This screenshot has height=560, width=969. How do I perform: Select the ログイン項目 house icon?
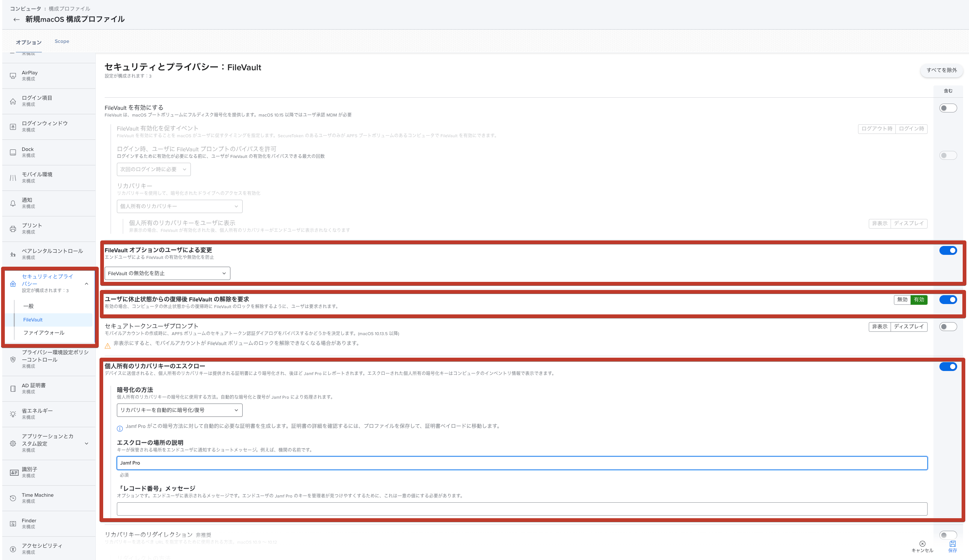pos(13,101)
